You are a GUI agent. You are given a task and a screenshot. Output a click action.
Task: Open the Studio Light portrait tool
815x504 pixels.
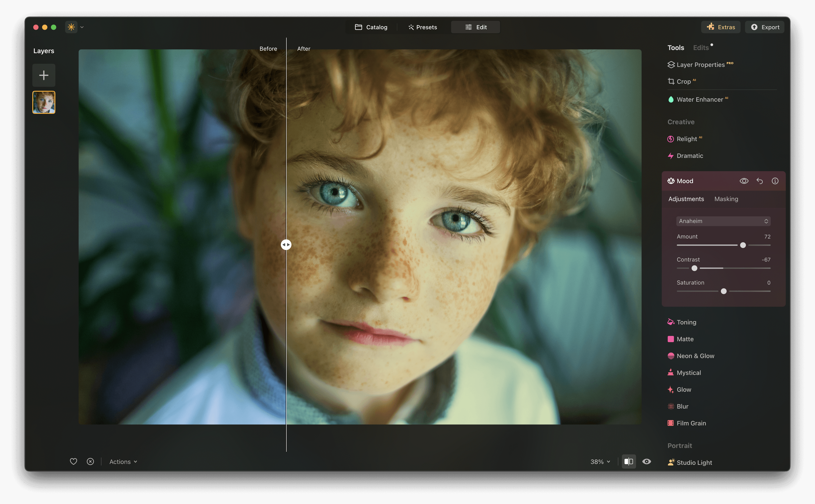click(x=693, y=462)
